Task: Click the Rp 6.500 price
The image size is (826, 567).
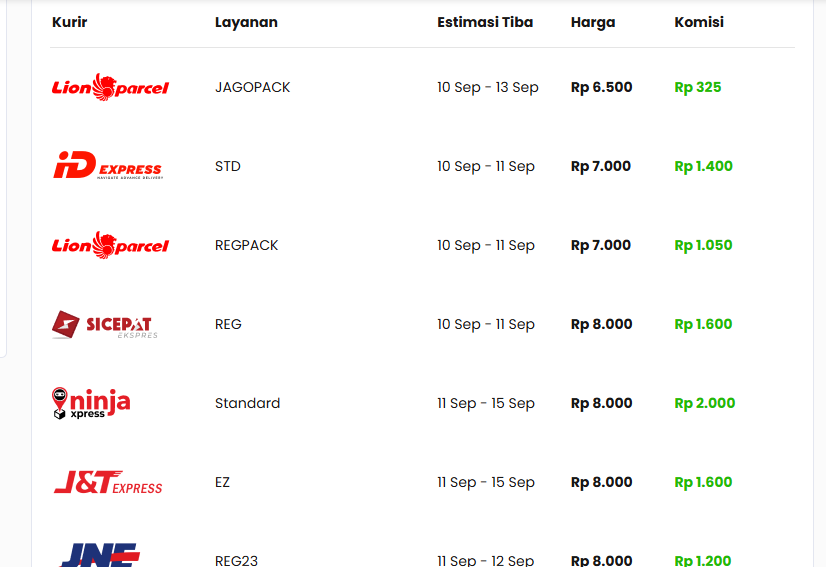Action: tap(602, 87)
